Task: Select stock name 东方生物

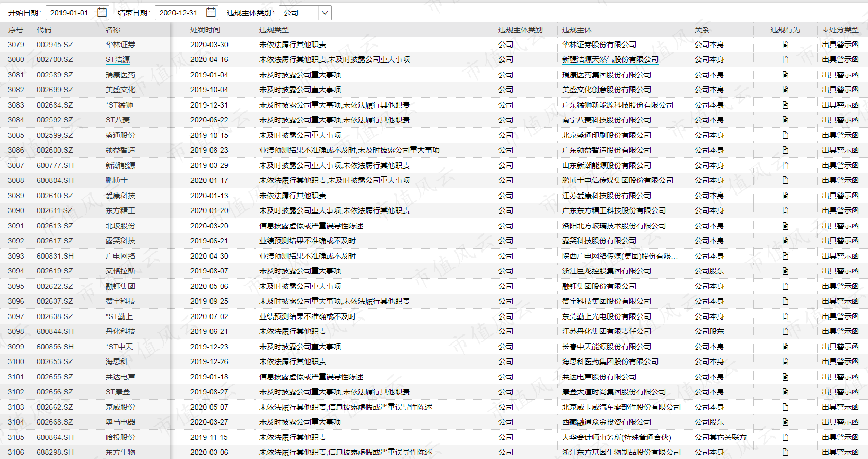Action: pos(120,452)
